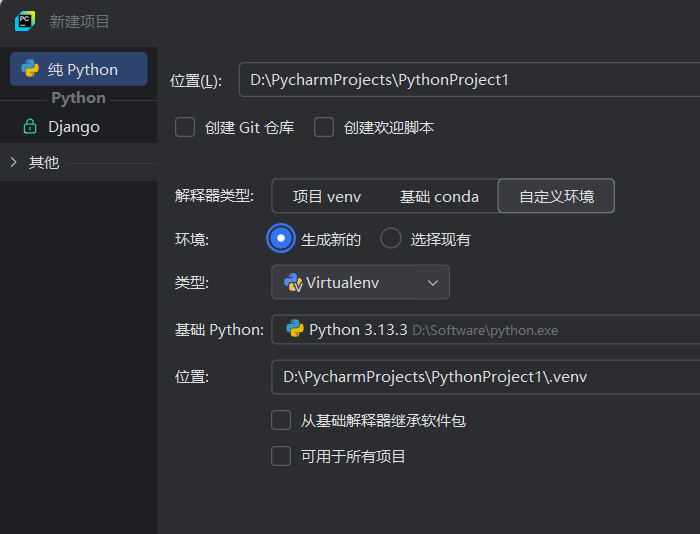Screen dimensions: 700x534
Task: Click the 新建项目 window title
Action: (x=79, y=21)
